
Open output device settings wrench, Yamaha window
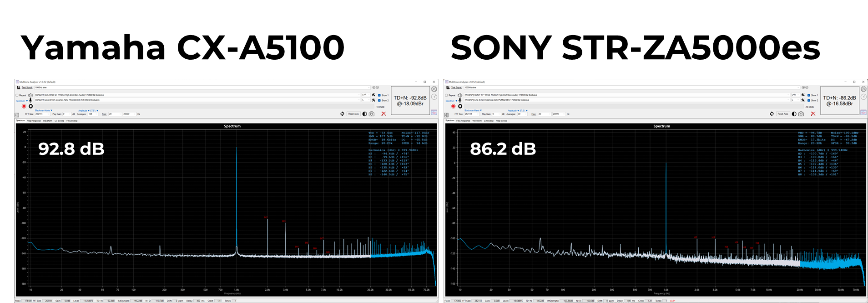click(373, 95)
